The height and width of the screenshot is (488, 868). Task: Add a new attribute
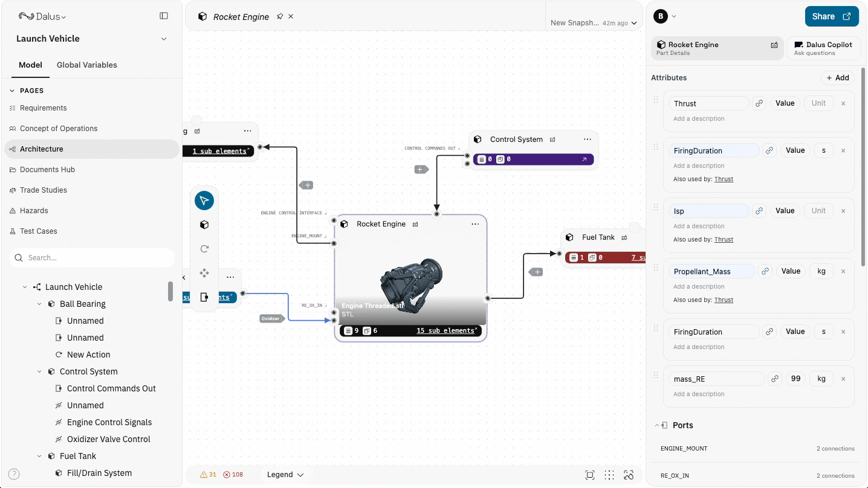[x=838, y=78]
